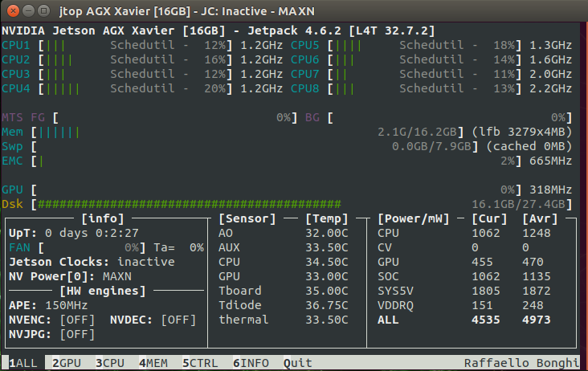Click the UpT uptime value 0:2:27
The image size is (588, 371).
coord(117,233)
